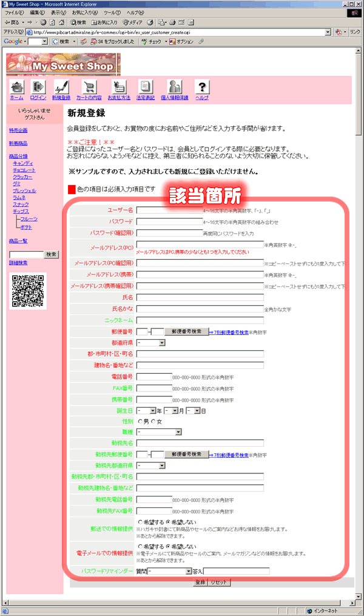Screen dimensions: 364x616
Task: Open the birth month dropdown
Action: tap(171, 411)
